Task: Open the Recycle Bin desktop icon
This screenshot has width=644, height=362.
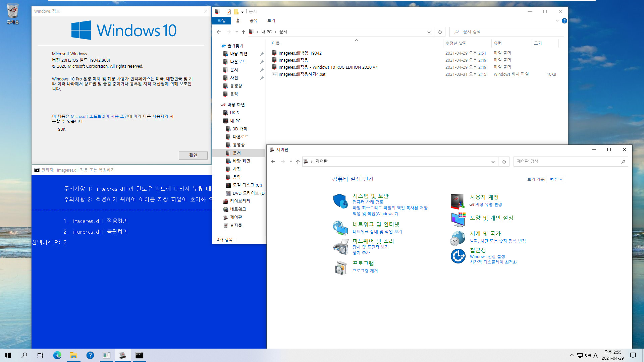Action: [x=12, y=13]
